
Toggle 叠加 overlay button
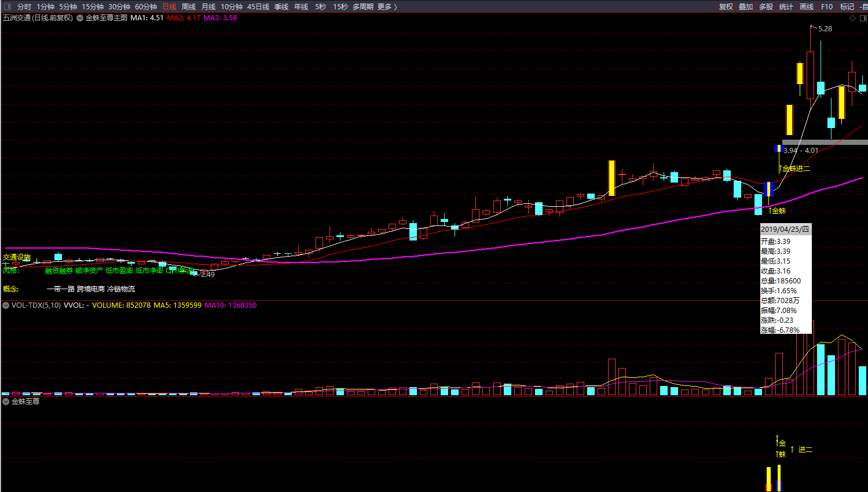746,7
